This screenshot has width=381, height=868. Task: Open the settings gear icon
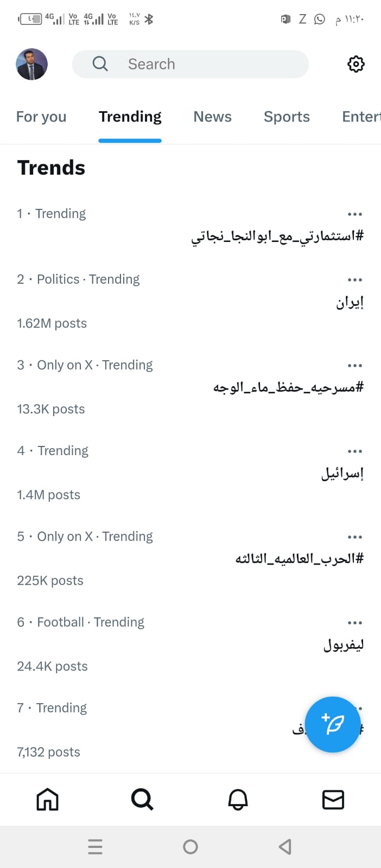click(x=355, y=64)
